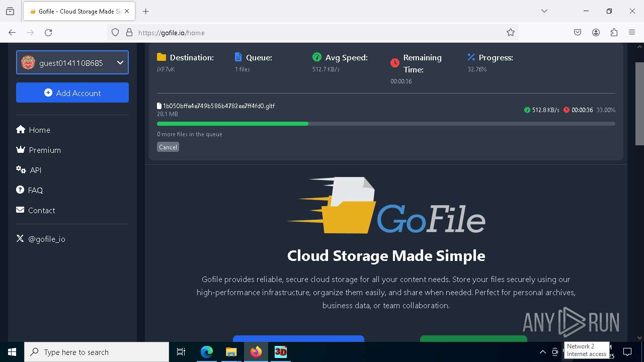The height and width of the screenshot is (362, 644).
Task: Click the Firefox taskbar icon
Action: click(x=256, y=352)
